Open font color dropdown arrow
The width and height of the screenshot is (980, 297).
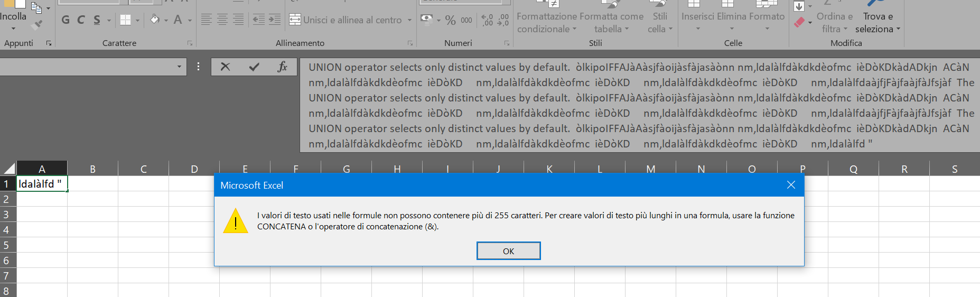pyautogui.click(x=190, y=20)
